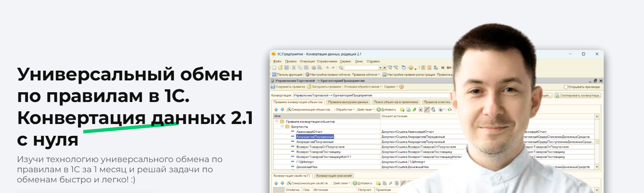
Task: Click Настройка правил регистрации button
Action: pos(409,74)
